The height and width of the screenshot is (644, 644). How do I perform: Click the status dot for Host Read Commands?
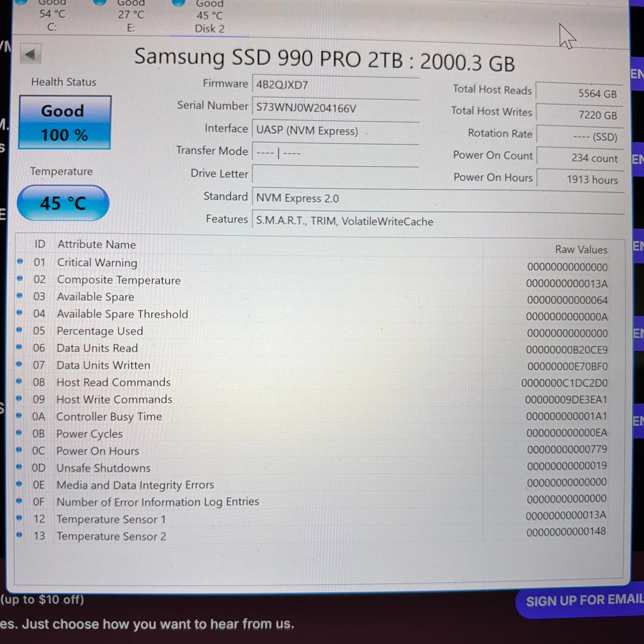tap(19, 381)
